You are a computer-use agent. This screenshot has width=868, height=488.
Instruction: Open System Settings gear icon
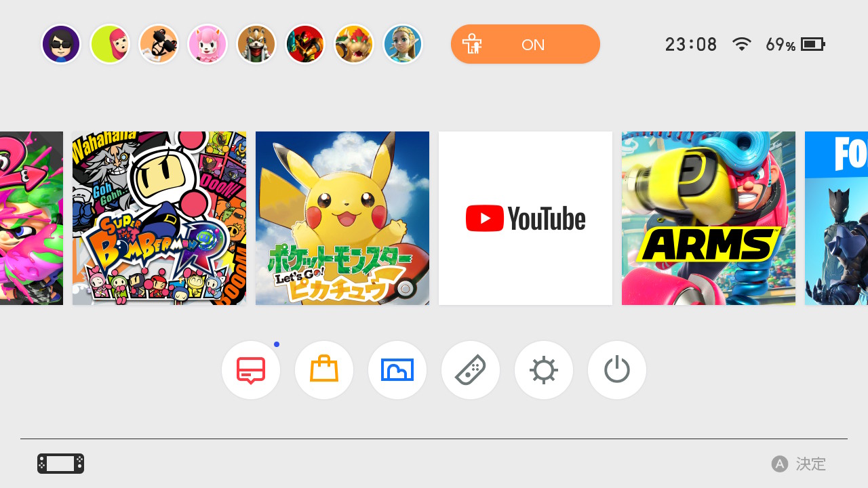[x=544, y=370]
